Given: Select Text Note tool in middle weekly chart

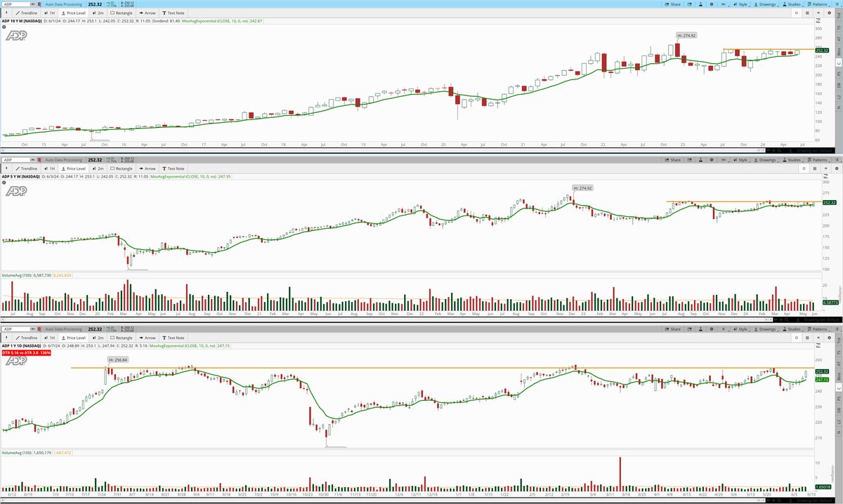Looking at the screenshot, I should pos(173,168).
